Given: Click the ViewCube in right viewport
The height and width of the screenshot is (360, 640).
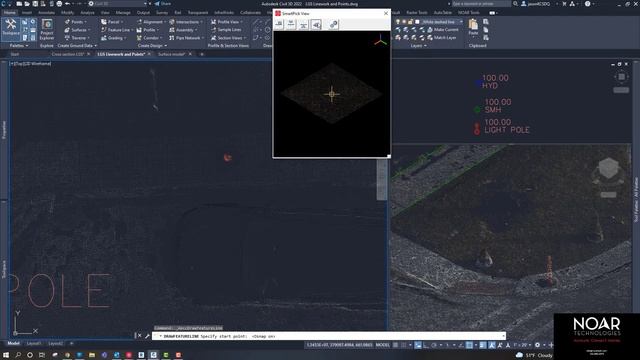Looking at the screenshot, I should click(x=608, y=169).
